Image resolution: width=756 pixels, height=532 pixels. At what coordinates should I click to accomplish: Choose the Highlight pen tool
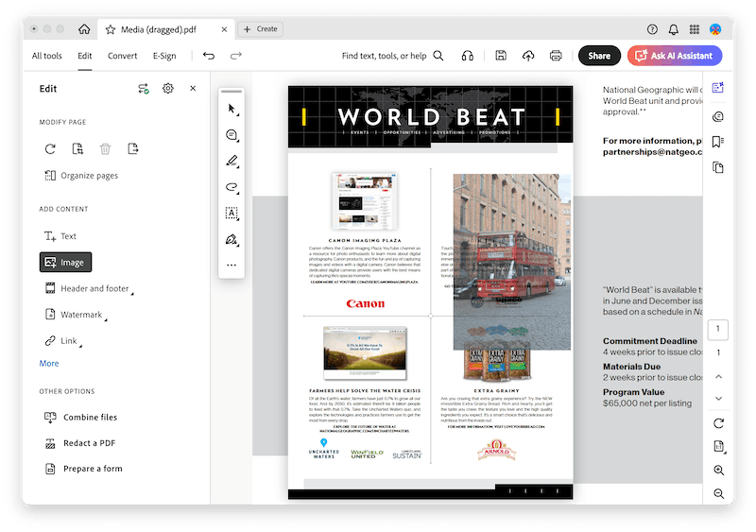pos(232,161)
